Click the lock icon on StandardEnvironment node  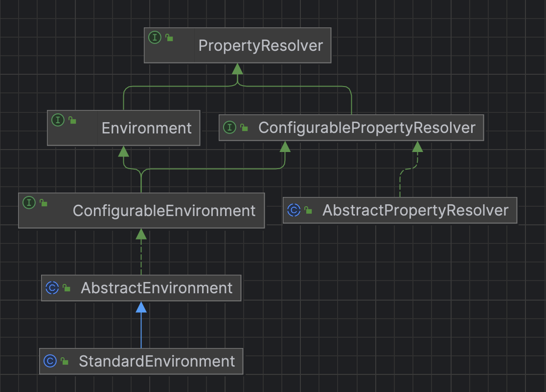tap(65, 362)
